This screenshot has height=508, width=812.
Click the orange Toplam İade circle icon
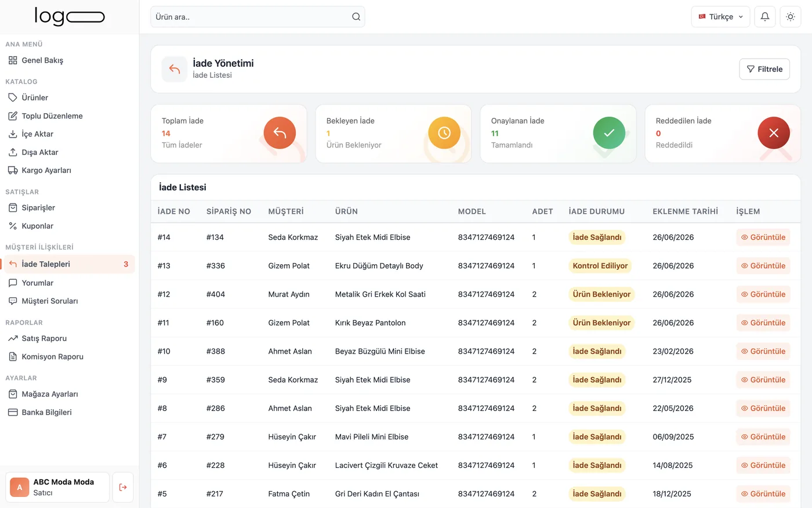(x=280, y=133)
